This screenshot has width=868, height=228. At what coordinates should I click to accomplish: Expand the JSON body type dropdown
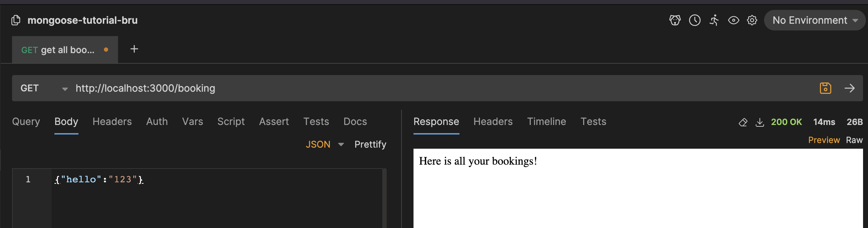click(324, 144)
